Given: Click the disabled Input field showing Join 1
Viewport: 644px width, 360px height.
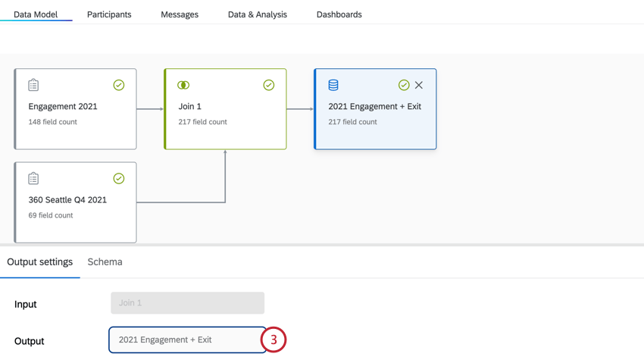Looking at the screenshot, I should coord(187,303).
